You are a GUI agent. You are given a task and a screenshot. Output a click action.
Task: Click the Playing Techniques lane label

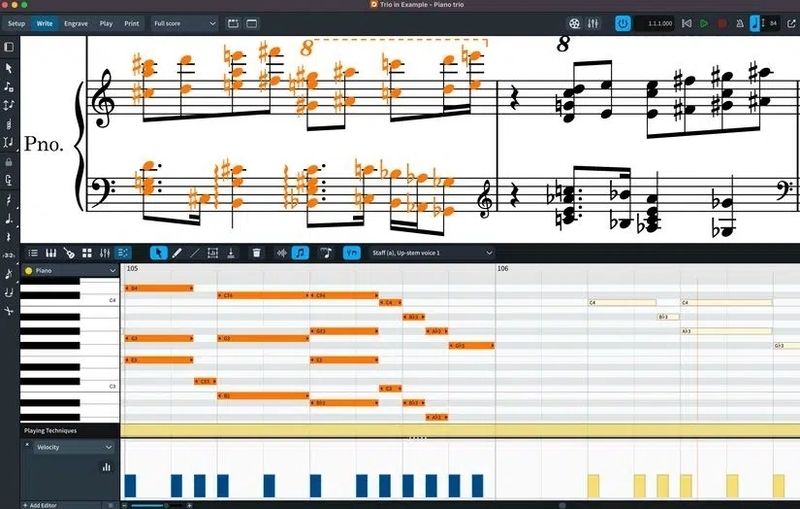[50, 431]
